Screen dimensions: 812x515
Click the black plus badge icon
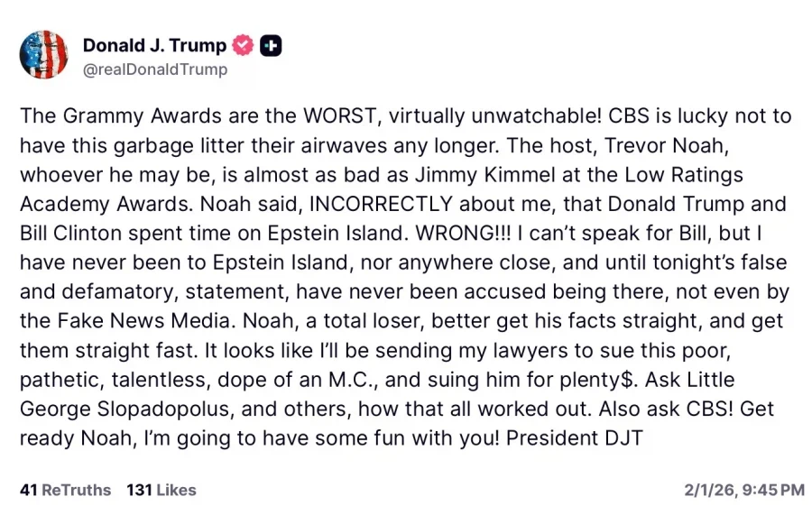[272, 45]
